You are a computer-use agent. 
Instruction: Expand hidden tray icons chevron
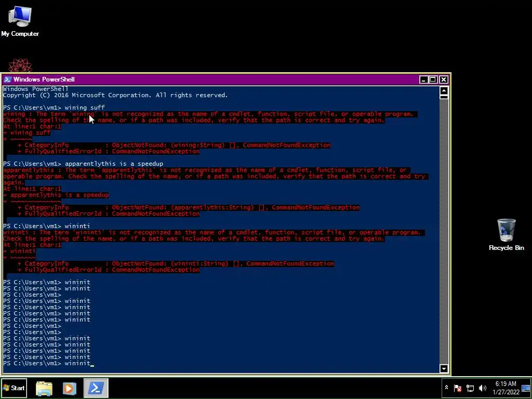point(446,388)
